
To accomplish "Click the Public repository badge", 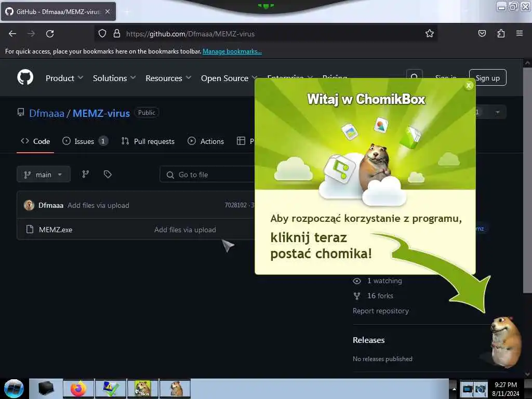I will (x=147, y=112).
